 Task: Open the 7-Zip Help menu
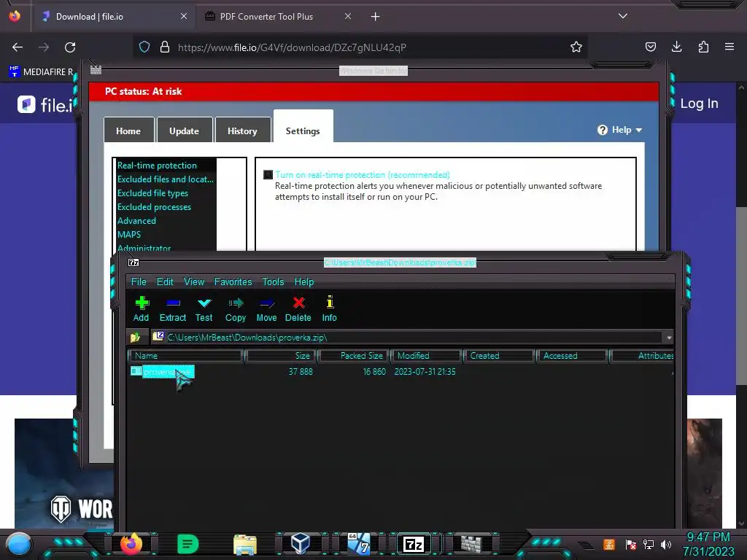click(x=304, y=281)
